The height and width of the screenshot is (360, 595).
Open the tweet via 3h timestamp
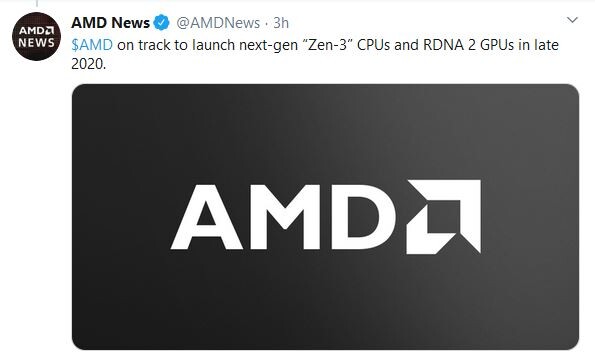(x=281, y=23)
